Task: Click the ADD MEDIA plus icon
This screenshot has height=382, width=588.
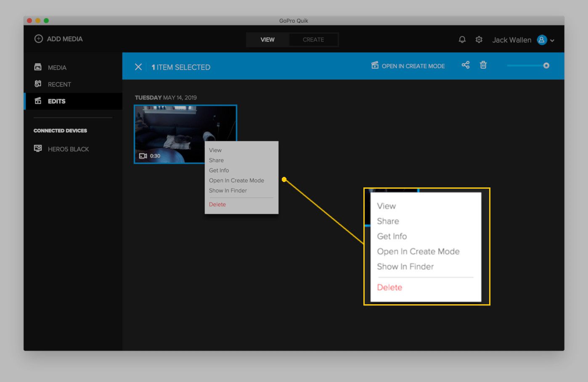Action: tap(38, 39)
